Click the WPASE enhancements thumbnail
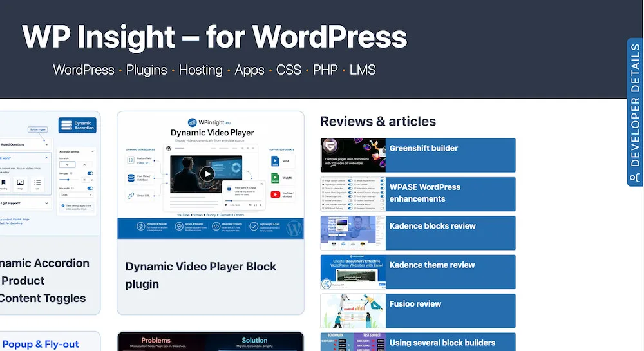 353,194
